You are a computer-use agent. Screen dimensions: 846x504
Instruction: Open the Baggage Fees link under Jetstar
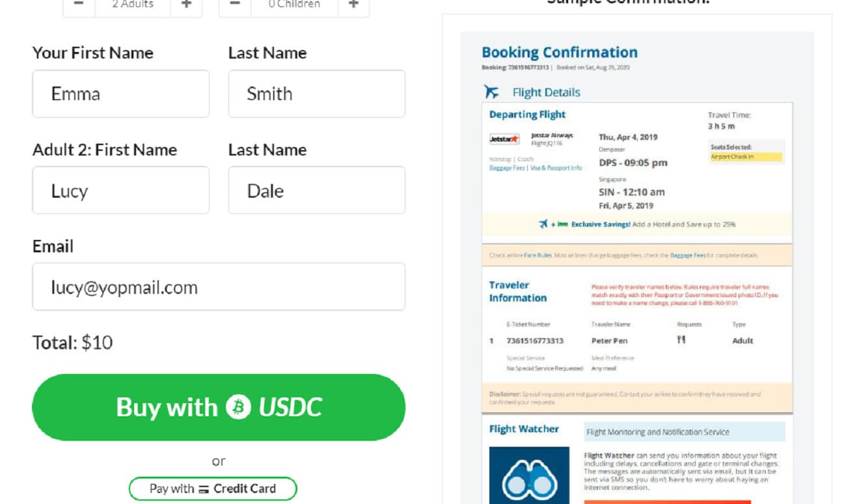coord(506,168)
